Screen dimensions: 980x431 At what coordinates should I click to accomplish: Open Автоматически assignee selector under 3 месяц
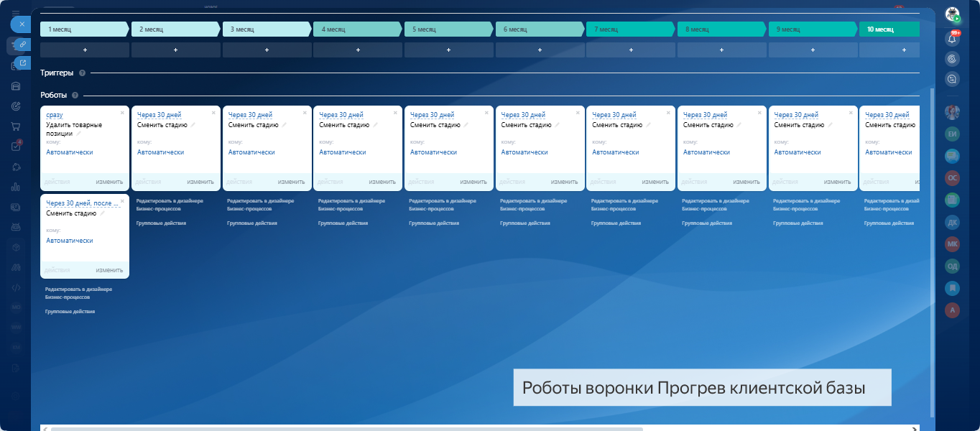tap(251, 152)
